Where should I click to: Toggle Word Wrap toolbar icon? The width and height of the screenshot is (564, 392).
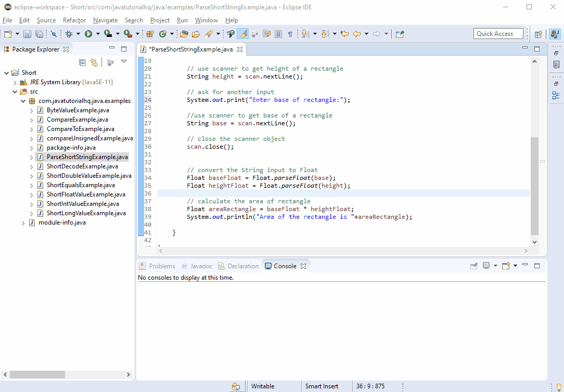tap(266, 34)
